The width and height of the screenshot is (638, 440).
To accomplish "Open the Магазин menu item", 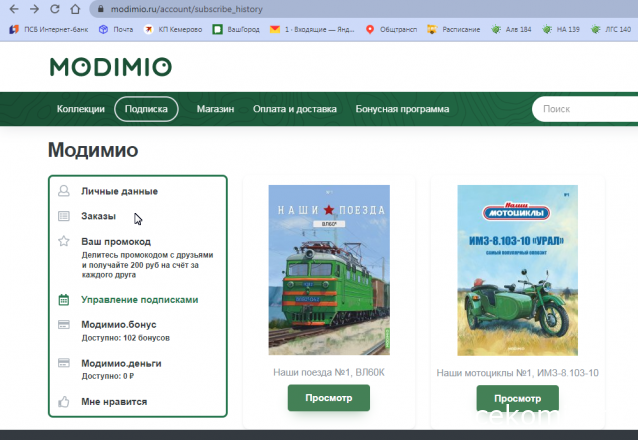I will pos(215,109).
